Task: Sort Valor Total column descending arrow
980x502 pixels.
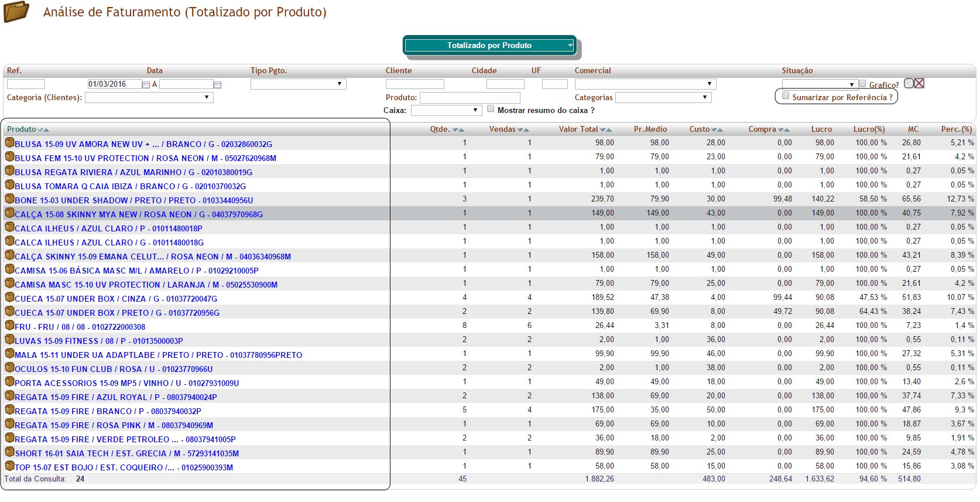Action: pos(602,130)
